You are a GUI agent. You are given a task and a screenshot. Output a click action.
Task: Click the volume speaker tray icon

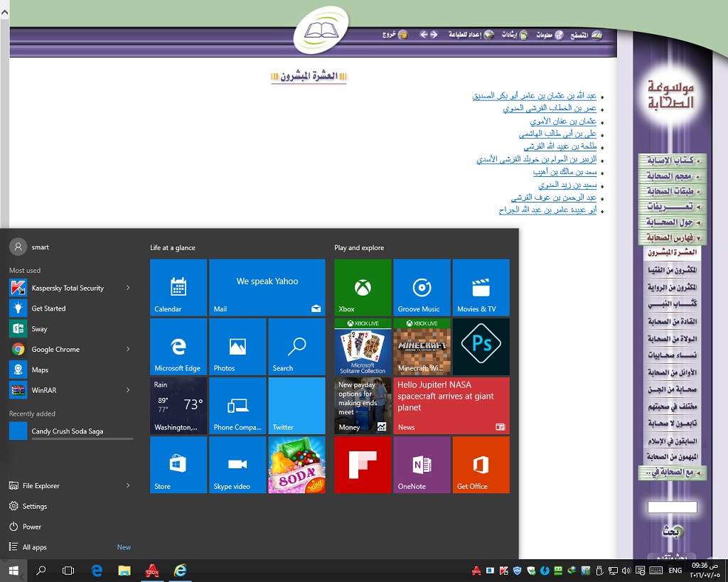(x=626, y=571)
